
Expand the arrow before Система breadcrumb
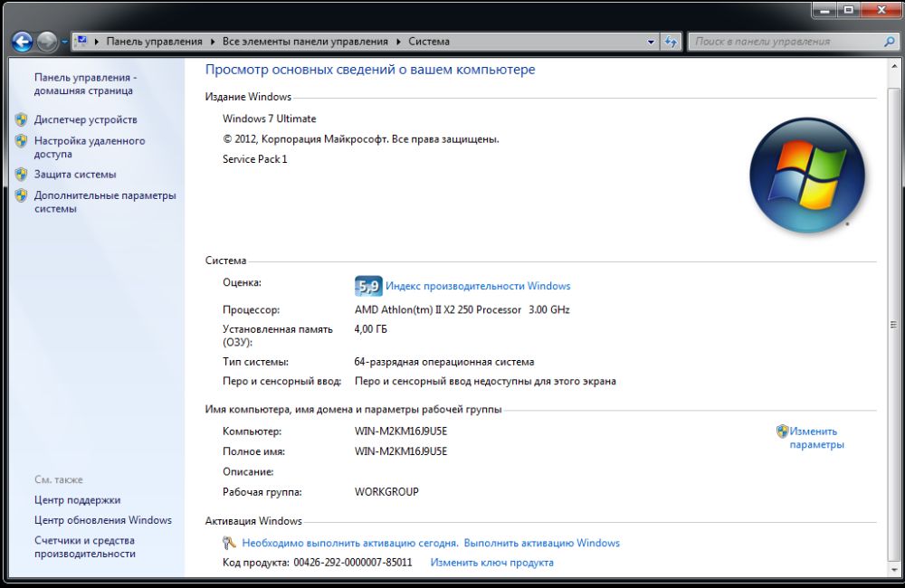(x=398, y=42)
